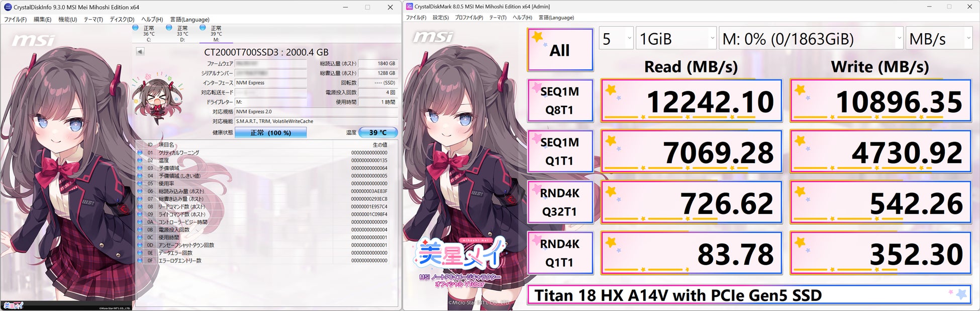Viewport: 980px width, 311px height.
Task: Open ファイル(F) menu in CrystalDiskInfo
Action: [x=16, y=20]
